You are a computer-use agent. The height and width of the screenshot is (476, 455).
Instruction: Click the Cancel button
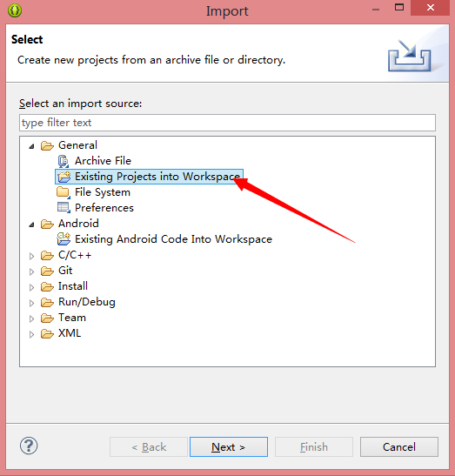pyautogui.click(x=399, y=447)
